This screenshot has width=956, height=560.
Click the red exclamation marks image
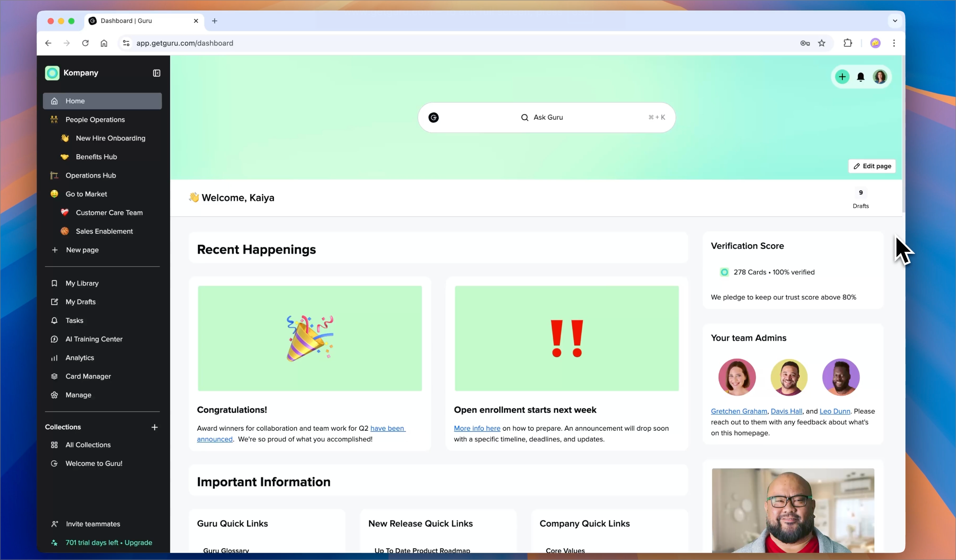point(566,338)
